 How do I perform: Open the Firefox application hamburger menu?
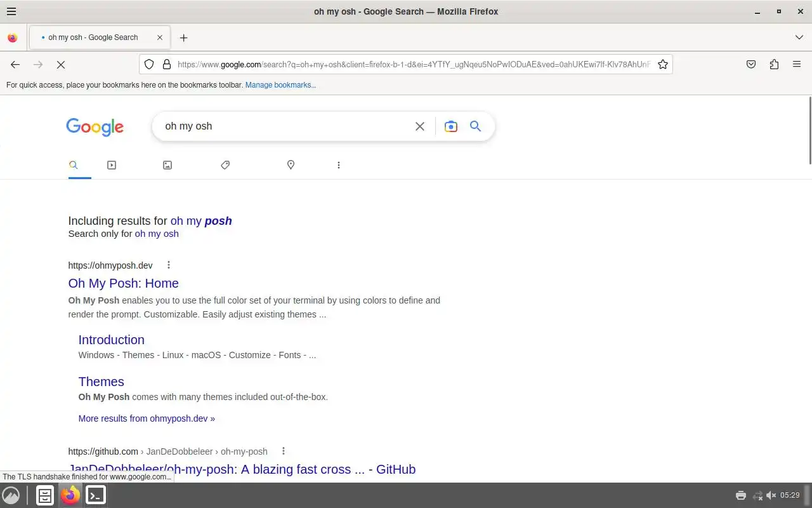point(797,64)
